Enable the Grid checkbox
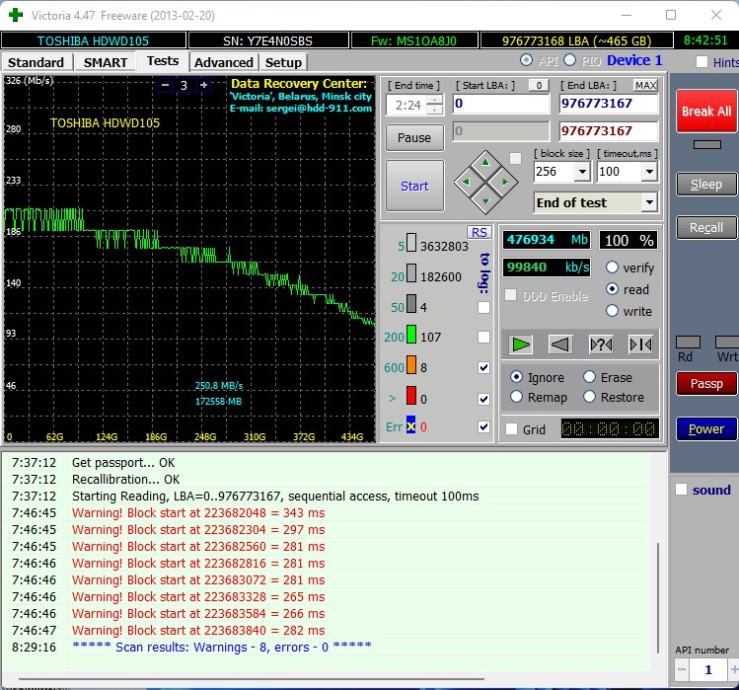739x690 pixels. (512, 429)
